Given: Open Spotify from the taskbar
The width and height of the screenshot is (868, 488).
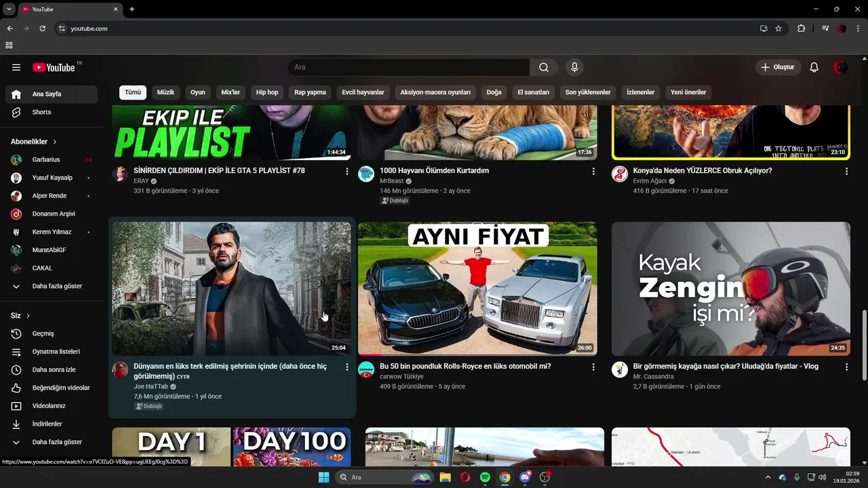Looking at the screenshot, I should (x=485, y=477).
